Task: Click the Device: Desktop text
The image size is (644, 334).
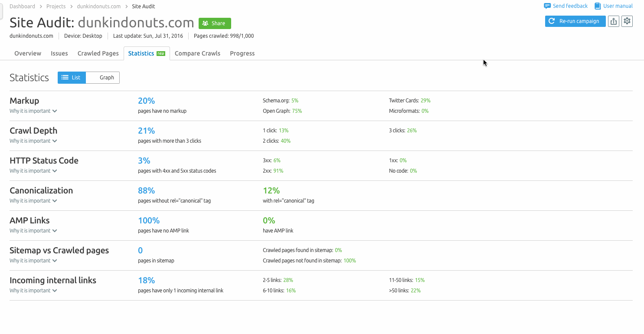Action: [83, 36]
